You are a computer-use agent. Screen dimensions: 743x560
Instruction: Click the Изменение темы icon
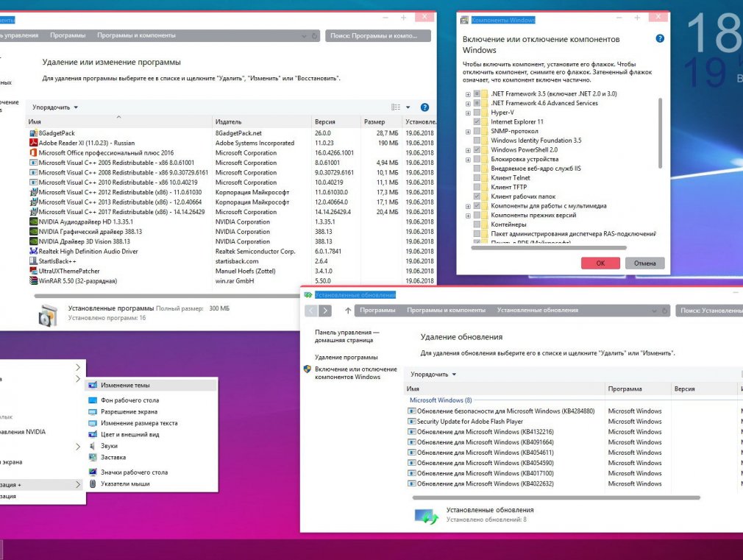point(93,385)
